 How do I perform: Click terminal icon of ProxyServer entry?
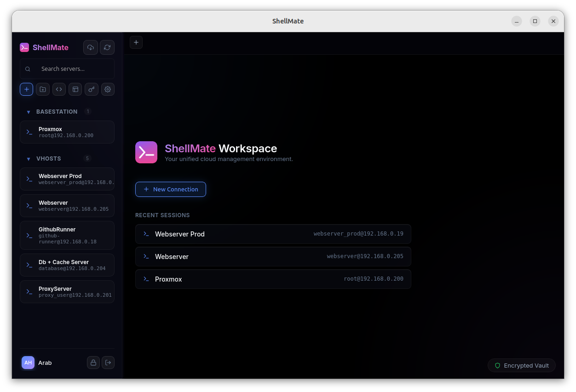[29, 292]
